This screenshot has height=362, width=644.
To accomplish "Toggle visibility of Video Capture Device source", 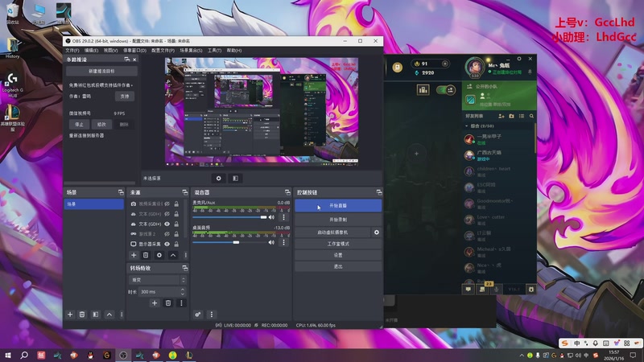I will point(167,204).
